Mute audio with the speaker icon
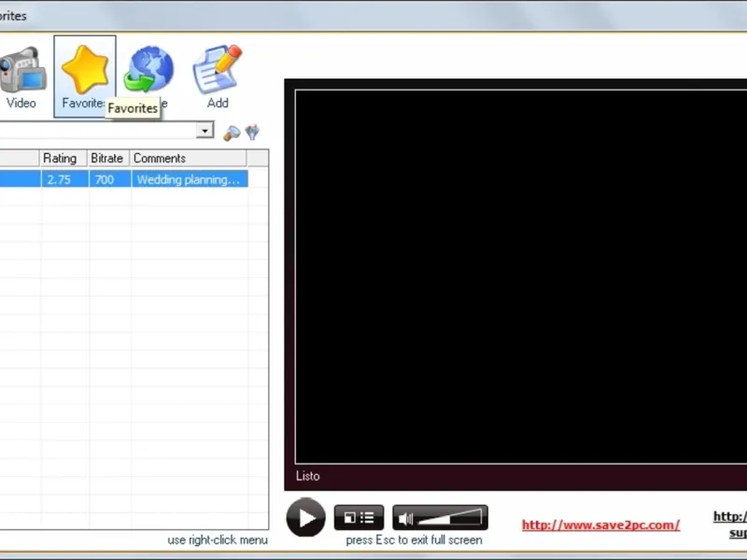The width and height of the screenshot is (747, 560). tap(405, 519)
